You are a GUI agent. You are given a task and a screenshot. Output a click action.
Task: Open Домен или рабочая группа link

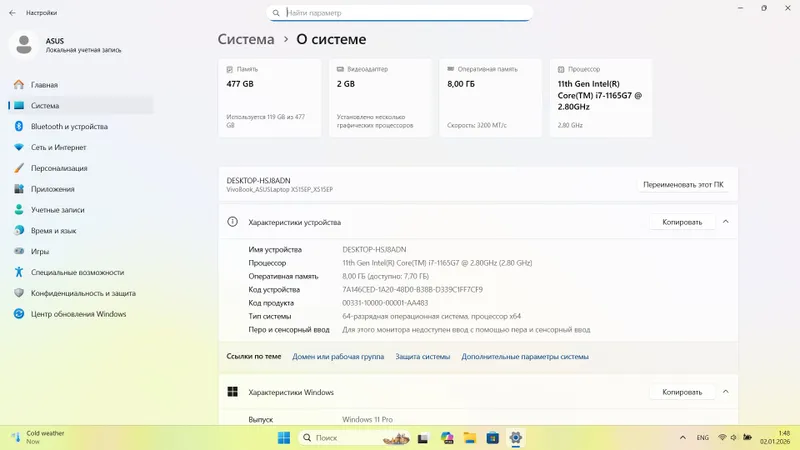point(338,357)
